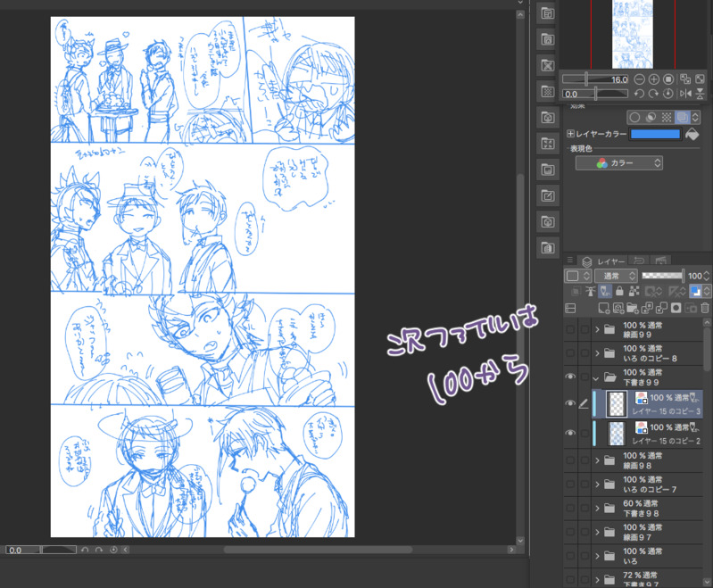This screenshot has height=588, width=713.
Task: Open palette color dropdown in Layers panel
Action: 578,276
